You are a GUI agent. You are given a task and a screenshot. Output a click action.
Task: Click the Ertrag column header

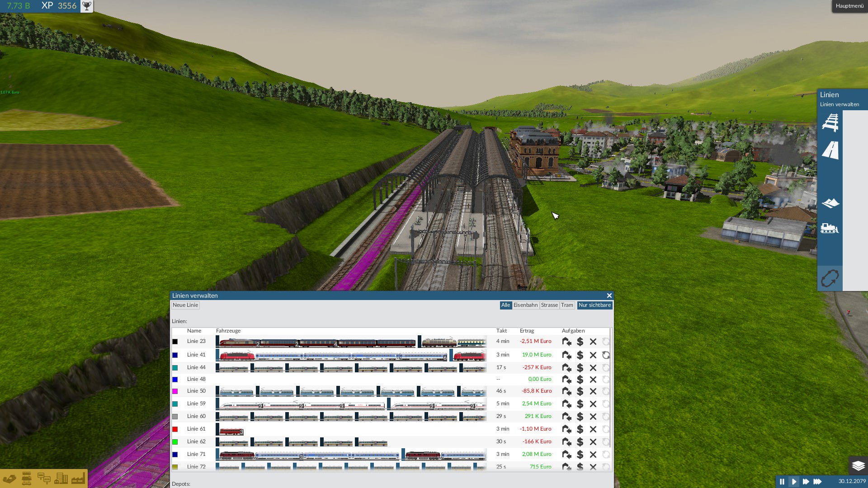[x=527, y=331]
